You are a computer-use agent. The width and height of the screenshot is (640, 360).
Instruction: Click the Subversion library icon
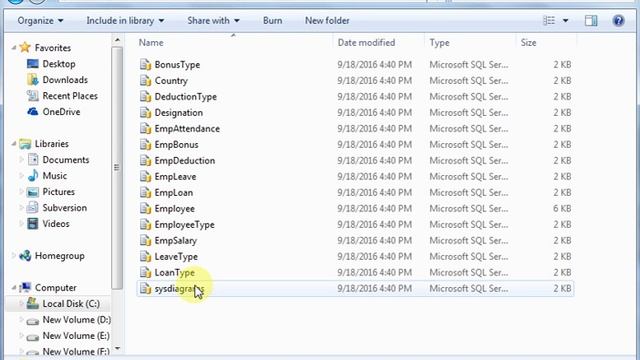(x=33, y=207)
